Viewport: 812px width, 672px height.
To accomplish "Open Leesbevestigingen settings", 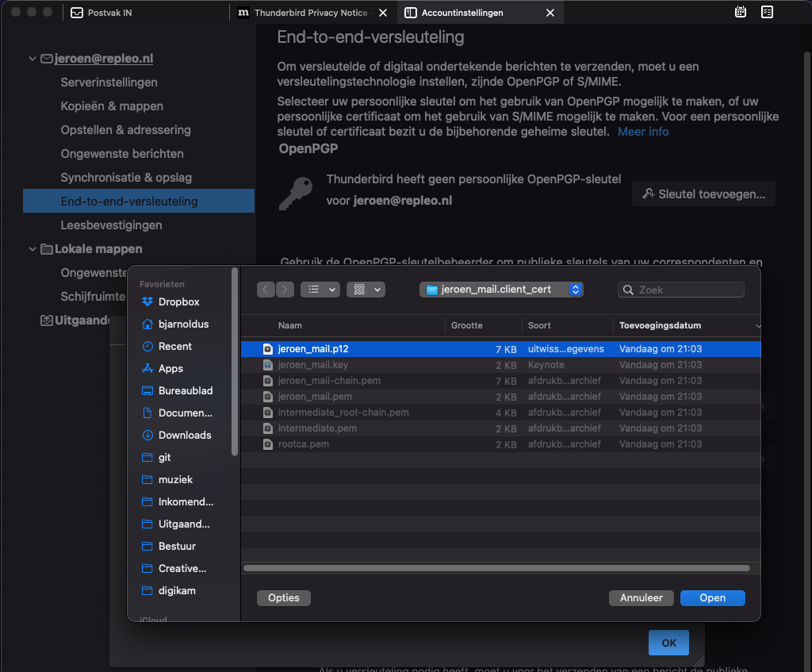I will [111, 225].
